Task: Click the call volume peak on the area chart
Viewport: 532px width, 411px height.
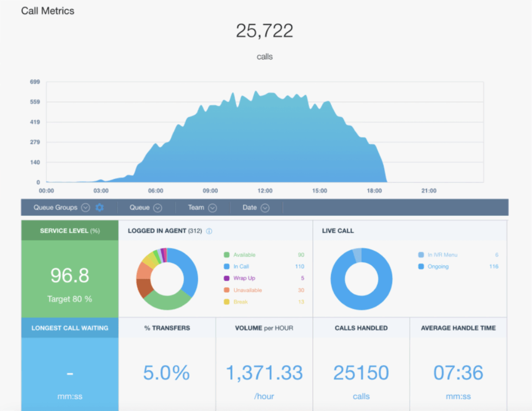Action: tap(256, 93)
